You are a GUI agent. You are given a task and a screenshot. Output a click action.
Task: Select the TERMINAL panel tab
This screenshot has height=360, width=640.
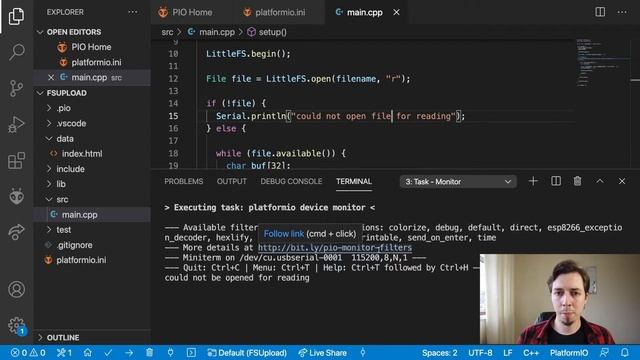pyautogui.click(x=354, y=181)
